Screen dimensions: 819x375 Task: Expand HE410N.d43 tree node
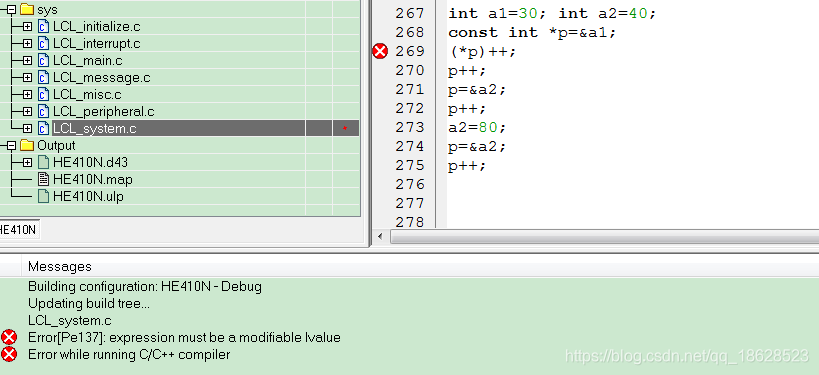click(x=28, y=162)
